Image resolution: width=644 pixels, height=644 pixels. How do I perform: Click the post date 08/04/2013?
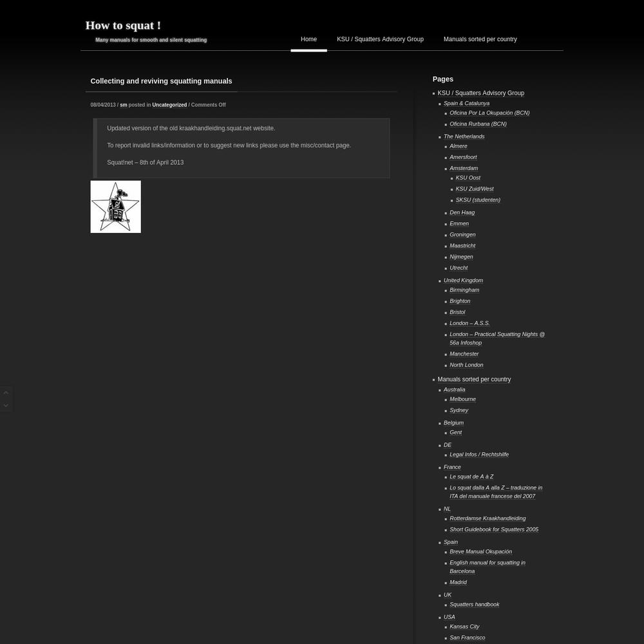click(x=102, y=105)
